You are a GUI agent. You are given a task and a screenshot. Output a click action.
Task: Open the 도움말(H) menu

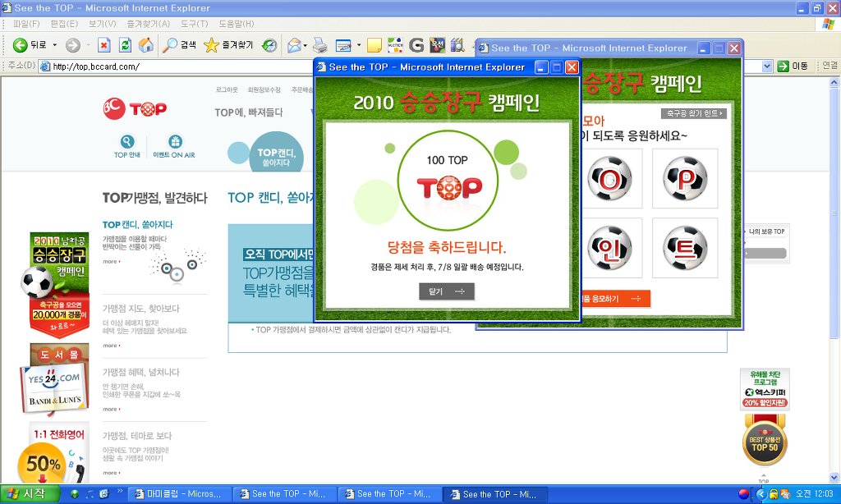237,24
